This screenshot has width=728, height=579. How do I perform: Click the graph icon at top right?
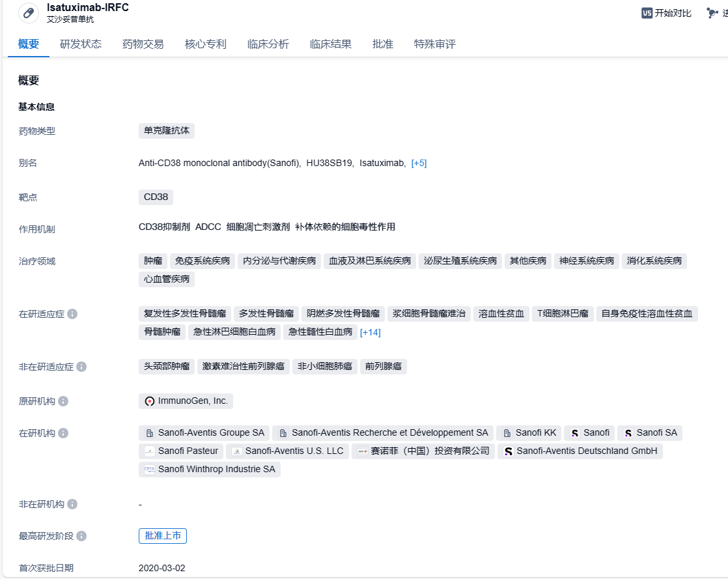712,13
